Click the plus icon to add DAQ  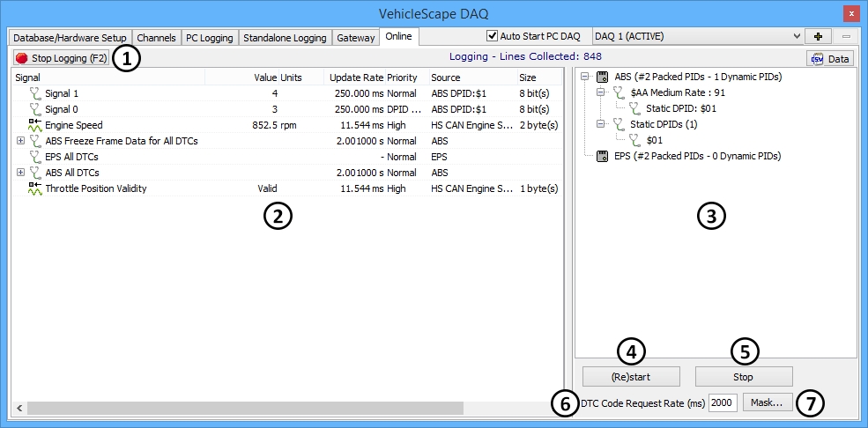click(x=818, y=37)
